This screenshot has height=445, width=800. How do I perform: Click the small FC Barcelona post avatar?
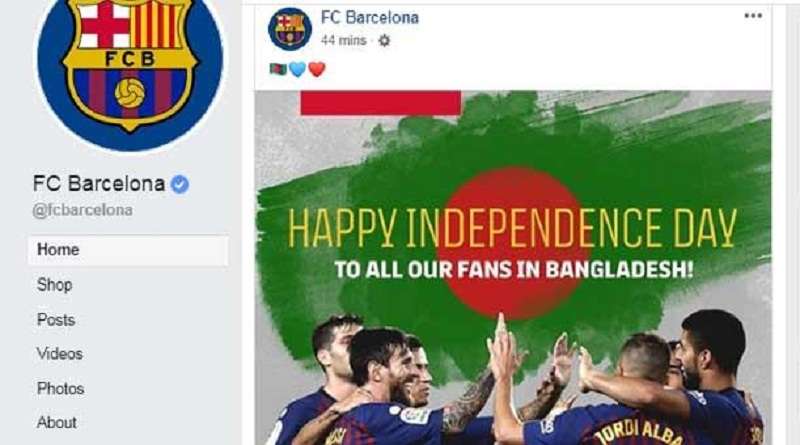coord(290,29)
